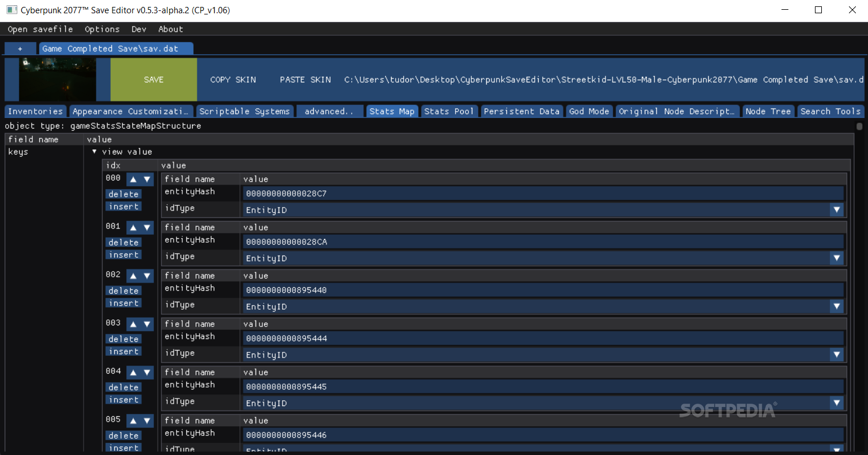Move row 002 up with arrow
Screen dimensions: 868x455
click(x=133, y=276)
